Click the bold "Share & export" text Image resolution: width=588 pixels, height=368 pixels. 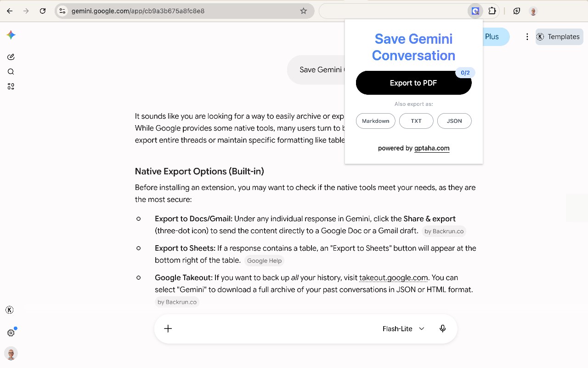(x=430, y=219)
